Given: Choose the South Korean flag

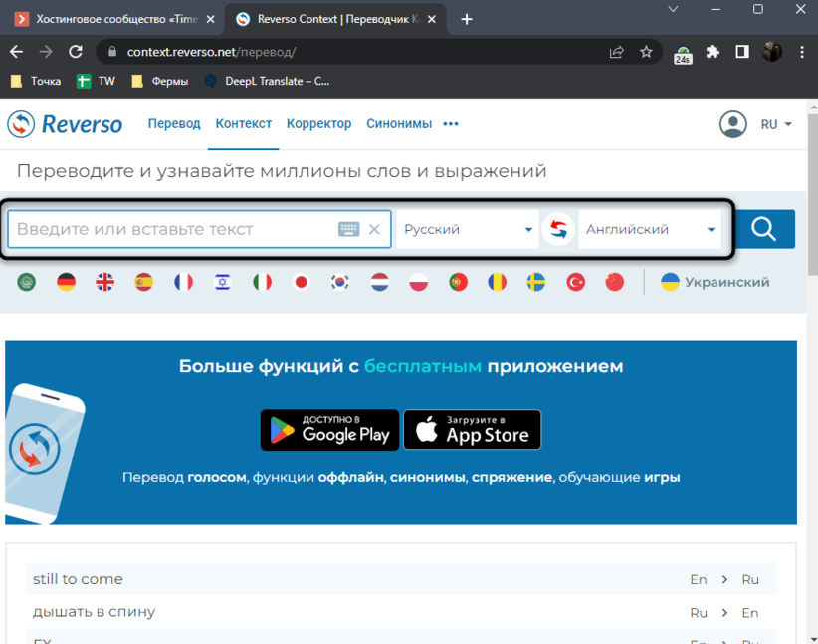Looking at the screenshot, I should click(340, 282).
